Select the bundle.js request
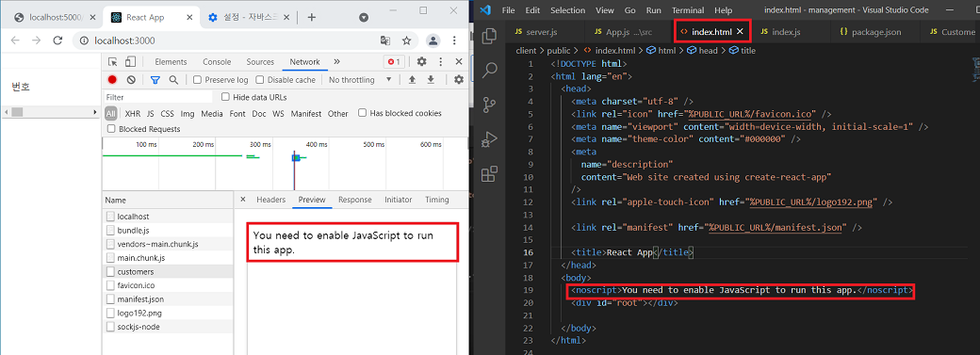The image size is (980, 355). pos(168,231)
